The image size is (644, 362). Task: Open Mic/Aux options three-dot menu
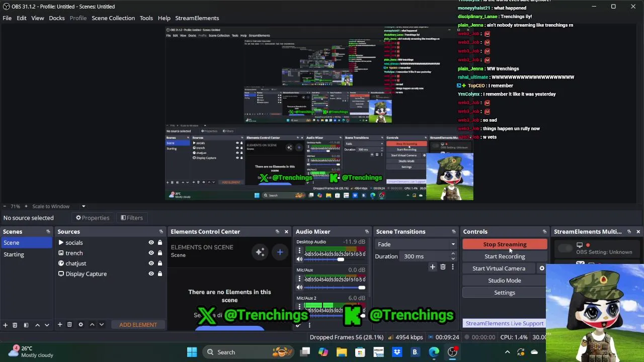(x=299, y=279)
